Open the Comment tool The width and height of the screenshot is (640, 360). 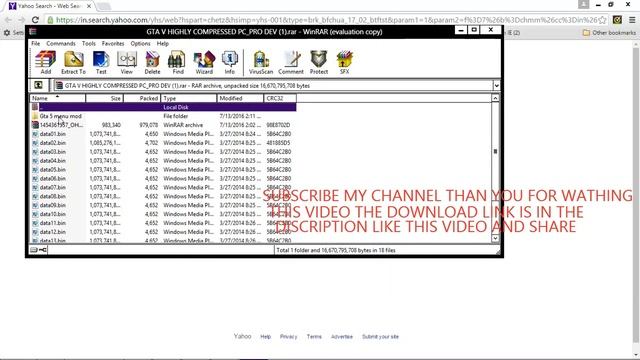pyautogui.click(x=291, y=62)
